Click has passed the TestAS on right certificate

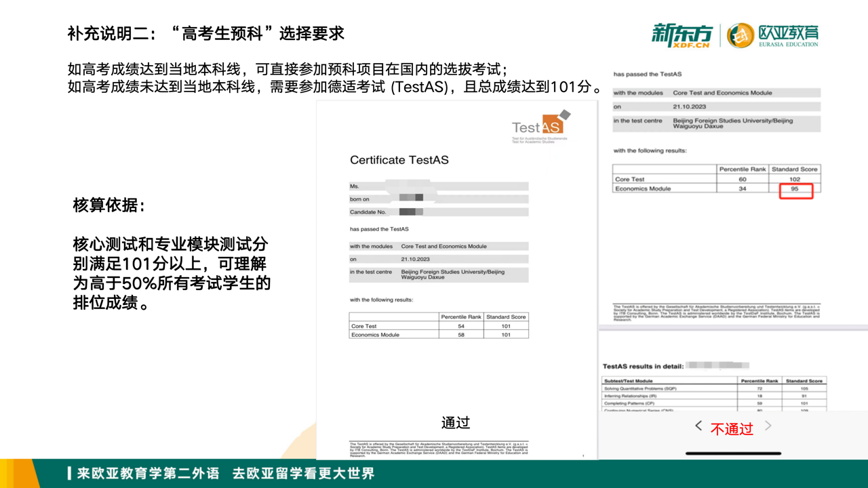pyautogui.click(x=647, y=74)
